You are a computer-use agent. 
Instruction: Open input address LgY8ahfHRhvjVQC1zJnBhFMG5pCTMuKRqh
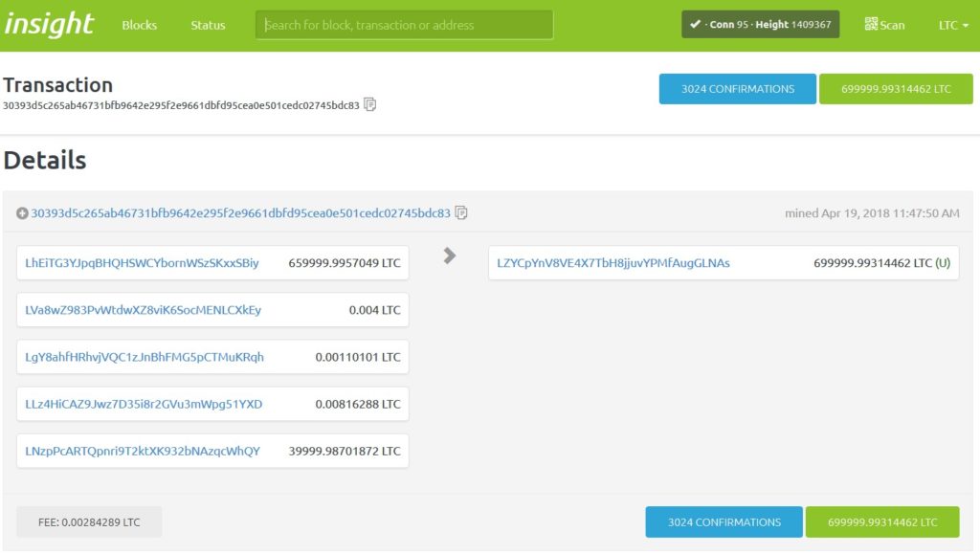[145, 357]
